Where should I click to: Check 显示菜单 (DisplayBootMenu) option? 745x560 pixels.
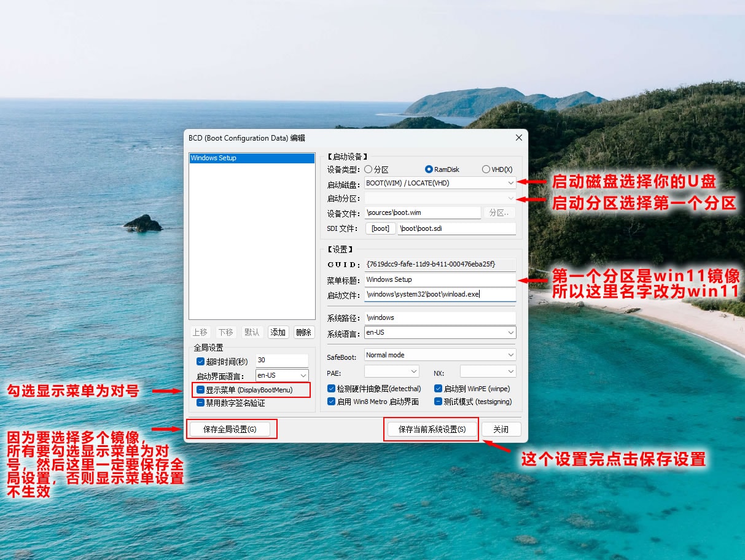[200, 390]
